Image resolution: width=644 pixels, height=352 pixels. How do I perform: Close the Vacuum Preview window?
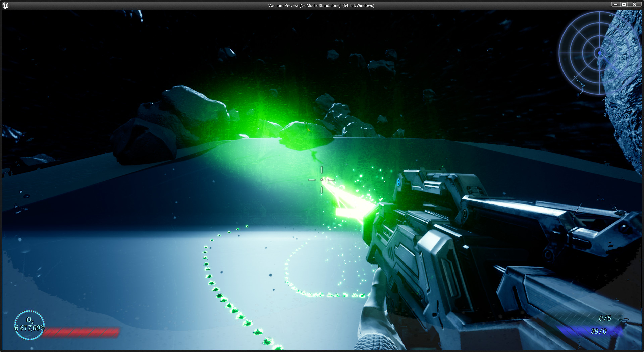click(x=635, y=4)
